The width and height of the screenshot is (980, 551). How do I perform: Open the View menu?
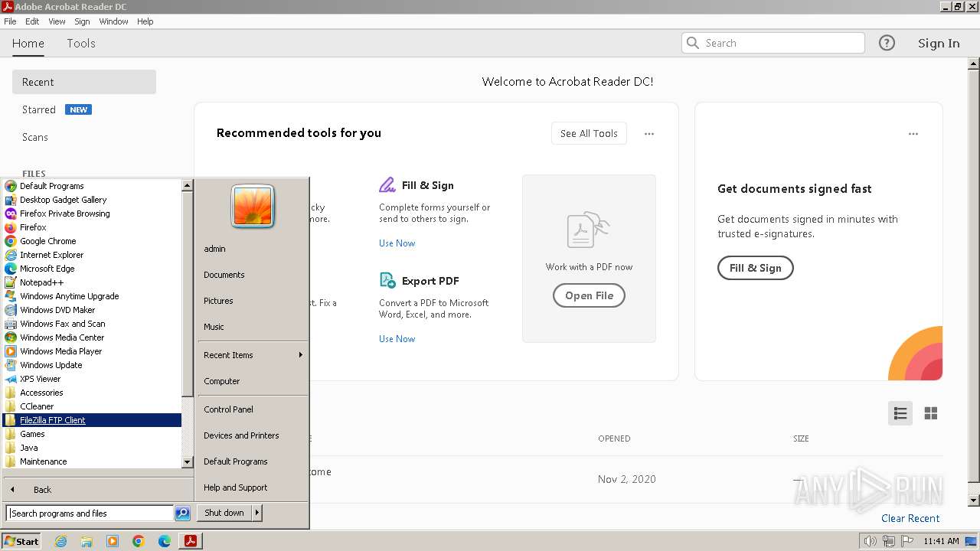57,21
